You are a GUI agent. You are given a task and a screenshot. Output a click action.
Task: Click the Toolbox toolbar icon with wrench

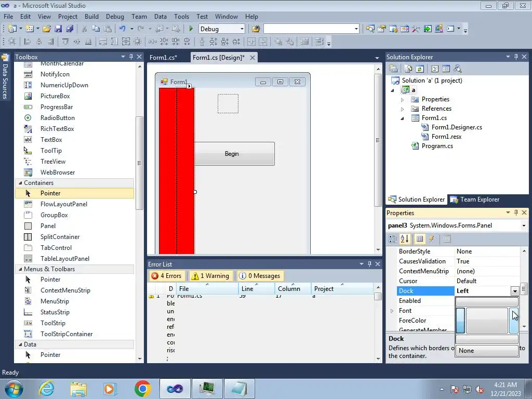pyautogui.click(x=416, y=29)
